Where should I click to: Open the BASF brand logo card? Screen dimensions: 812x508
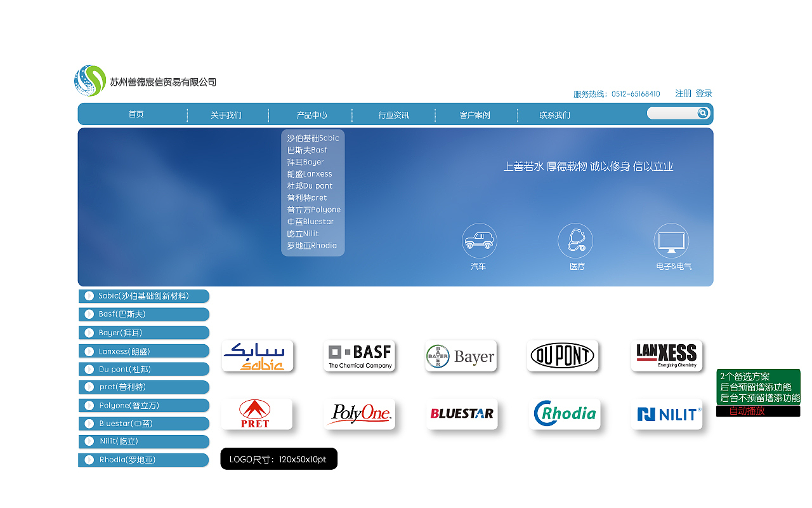coord(359,356)
